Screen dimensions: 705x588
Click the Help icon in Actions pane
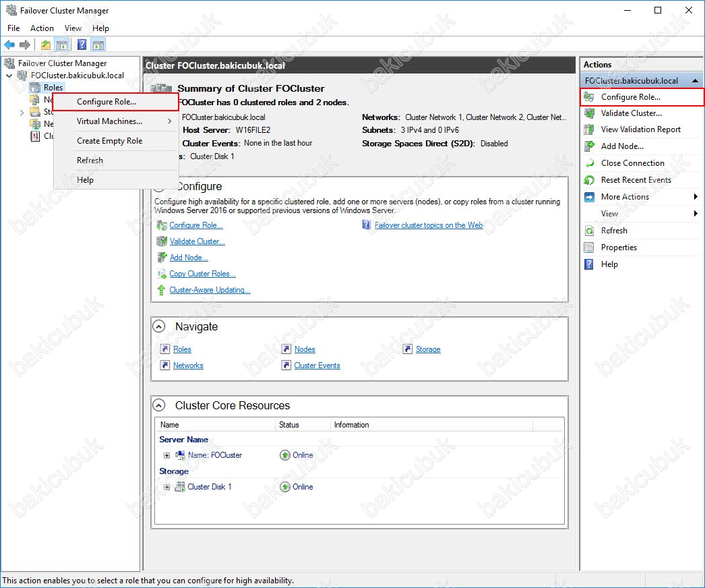(589, 264)
